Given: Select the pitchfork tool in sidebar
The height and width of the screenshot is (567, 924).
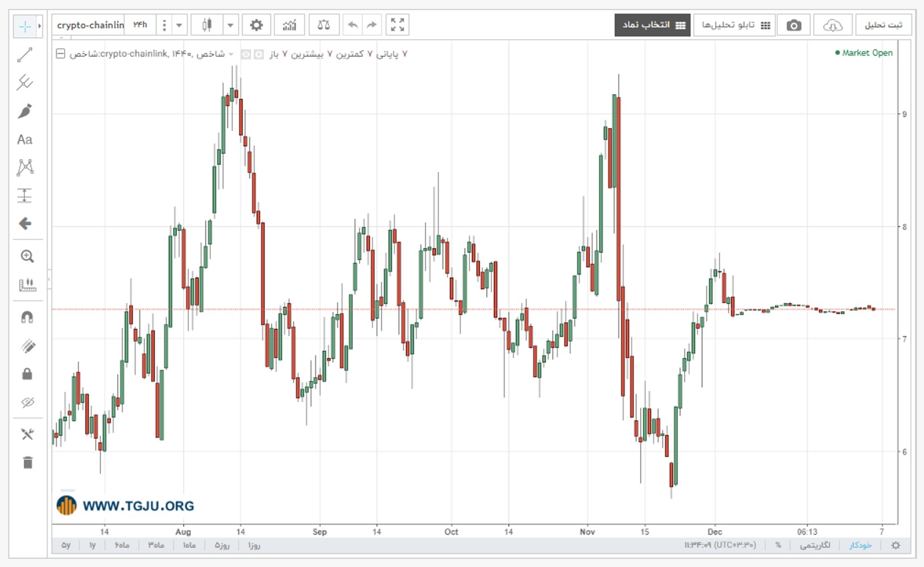Looking at the screenshot, I should (25, 83).
